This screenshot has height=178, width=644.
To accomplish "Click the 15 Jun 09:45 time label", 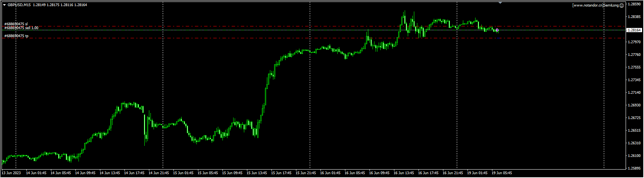I will click(x=232, y=173).
